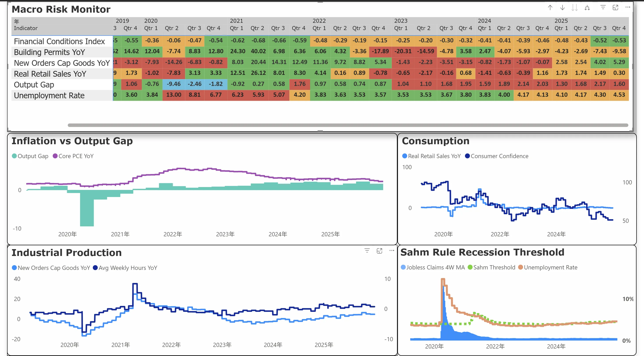Viewport: 644px width, 356px height.
Task: Open the More options menu on Industrial Production
Action: [391, 251]
